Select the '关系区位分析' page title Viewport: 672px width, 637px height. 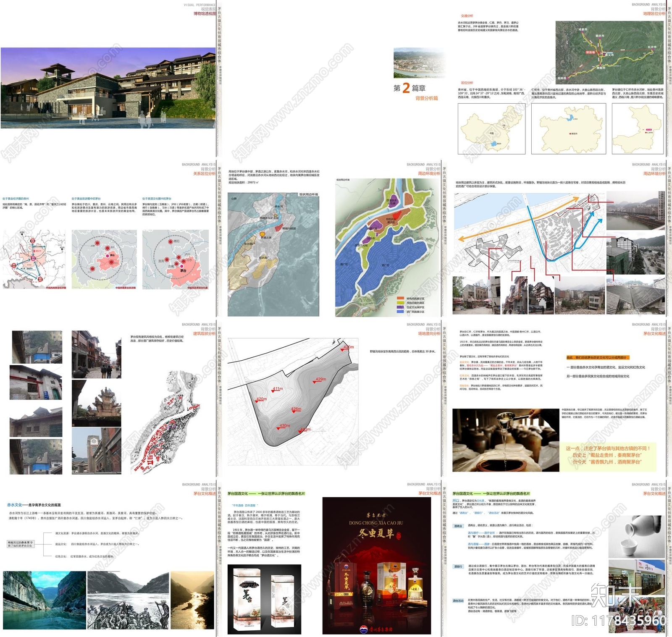205,173
